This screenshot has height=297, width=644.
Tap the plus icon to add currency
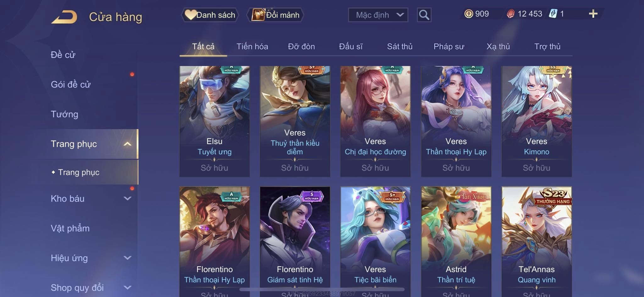[x=593, y=14]
